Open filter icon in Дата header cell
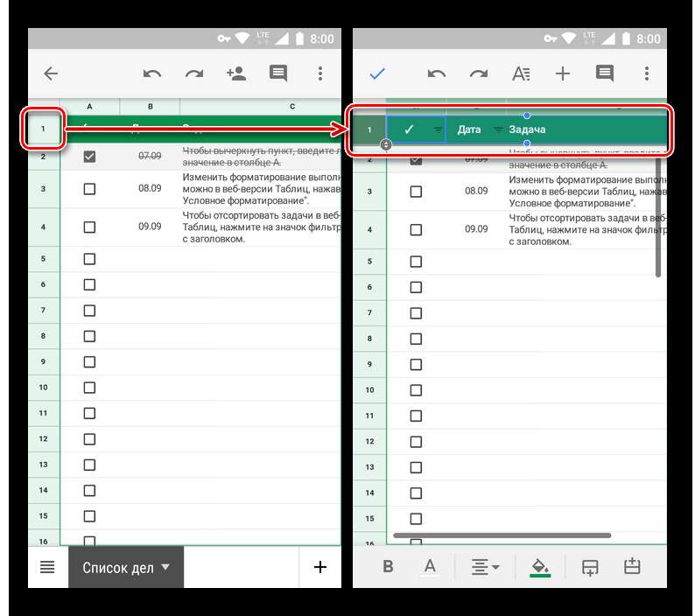Image resolution: width=695 pixels, height=616 pixels. pyautogui.click(x=498, y=129)
